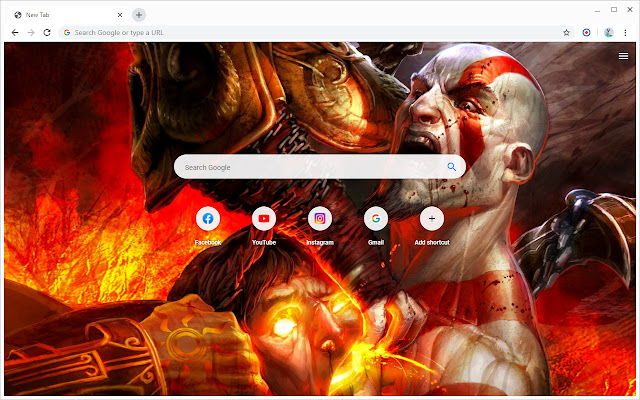Click the Gmail label text
The height and width of the screenshot is (400, 640).
pos(376,242)
